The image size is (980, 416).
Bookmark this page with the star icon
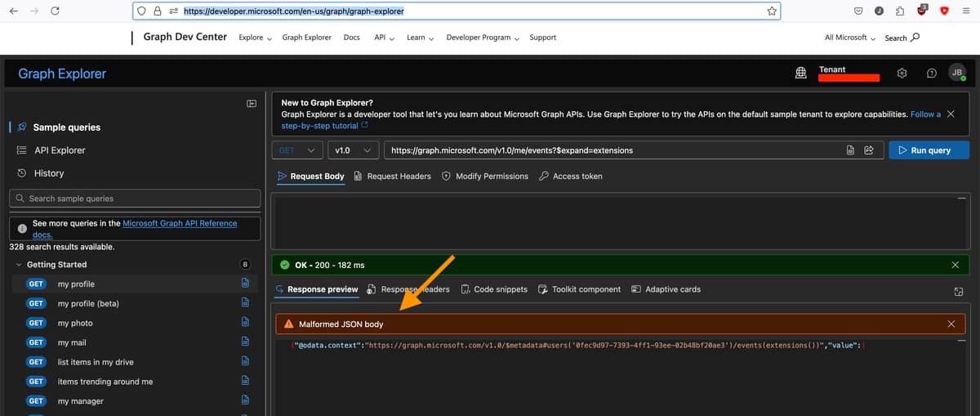point(772,11)
